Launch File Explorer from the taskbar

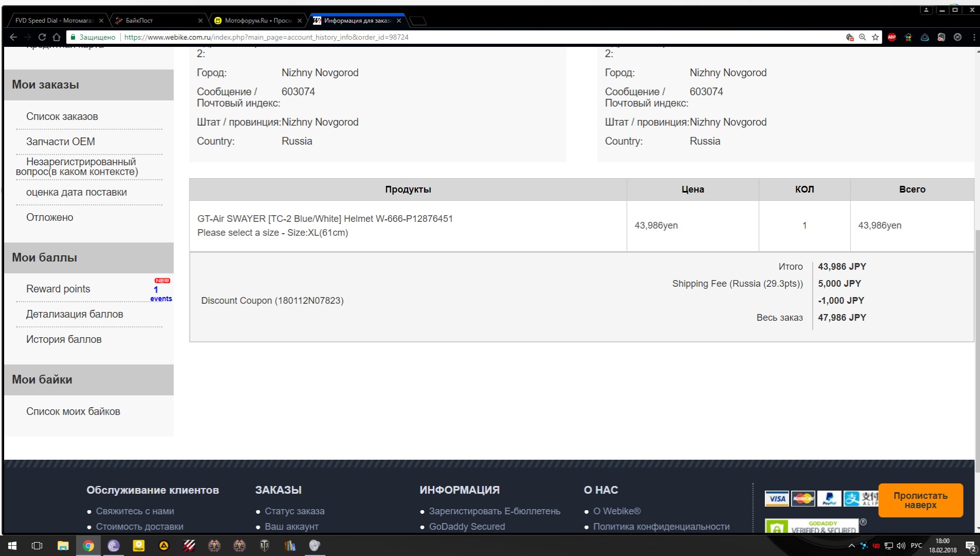63,546
